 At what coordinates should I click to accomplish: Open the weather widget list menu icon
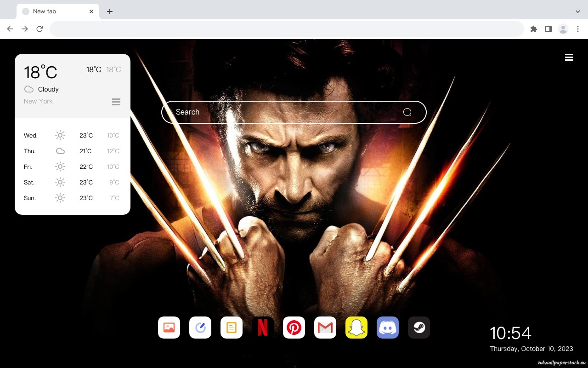click(x=116, y=102)
